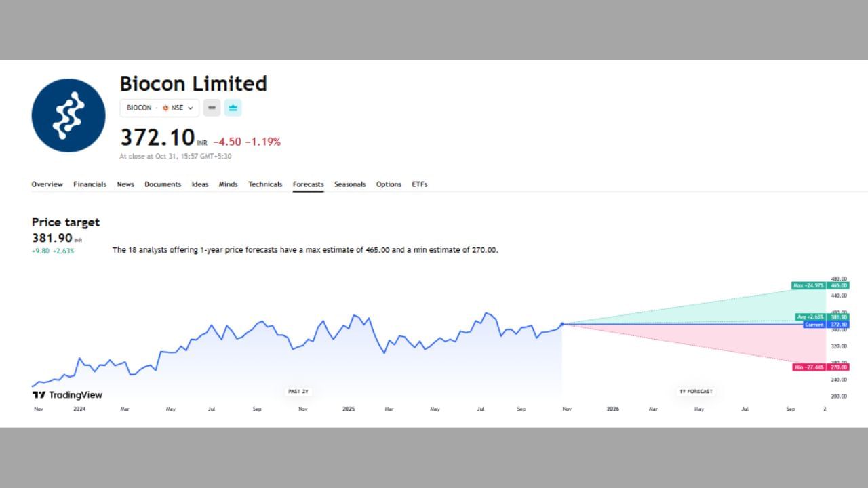Open the ETFs tab
The height and width of the screenshot is (488, 868).
420,184
